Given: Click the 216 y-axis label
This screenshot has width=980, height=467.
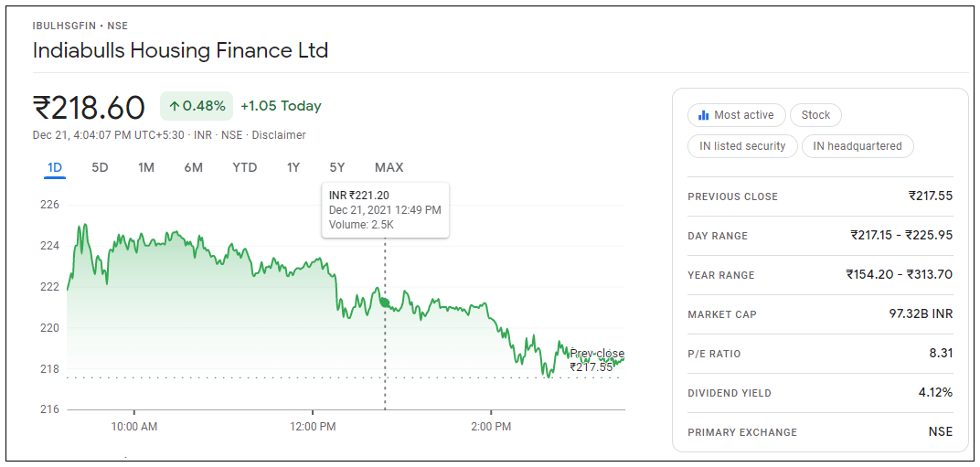Looking at the screenshot, I should (x=50, y=409).
